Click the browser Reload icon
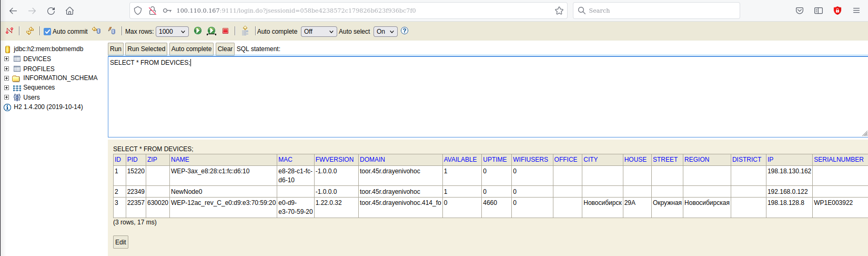The image size is (868, 256). click(51, 11)
